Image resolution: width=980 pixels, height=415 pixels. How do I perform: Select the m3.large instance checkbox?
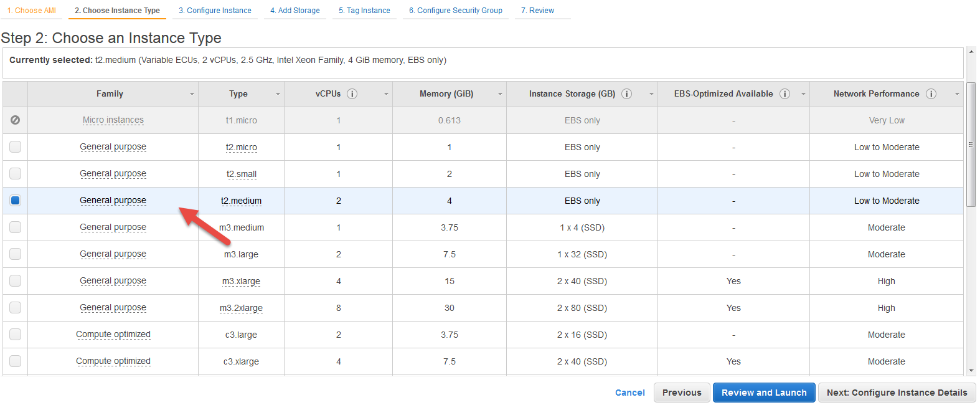16,254
